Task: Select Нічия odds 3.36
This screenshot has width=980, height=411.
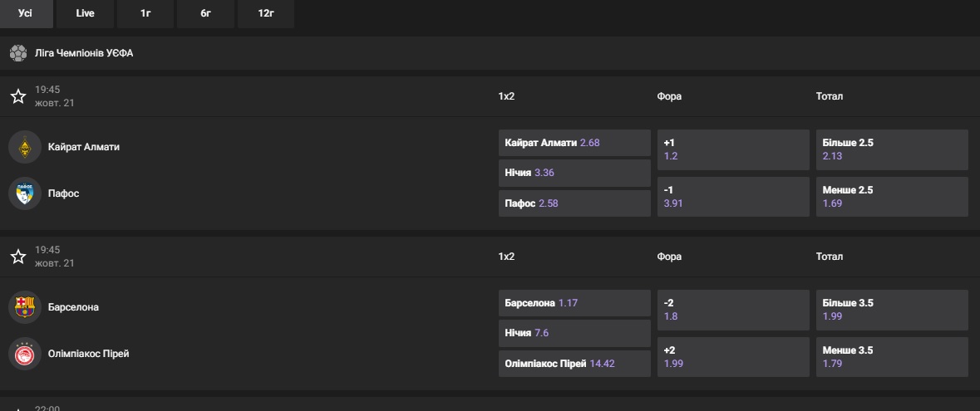Action: click(574, 173)
